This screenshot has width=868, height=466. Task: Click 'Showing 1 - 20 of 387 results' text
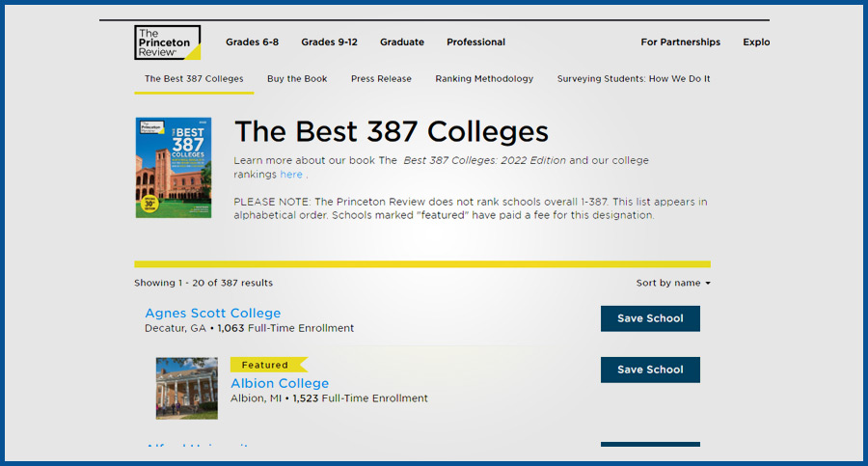(203, 283)
